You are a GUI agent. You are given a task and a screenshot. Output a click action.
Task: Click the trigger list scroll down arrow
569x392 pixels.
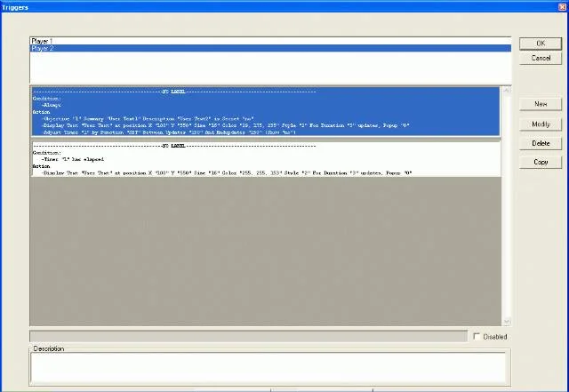point(507,322)
